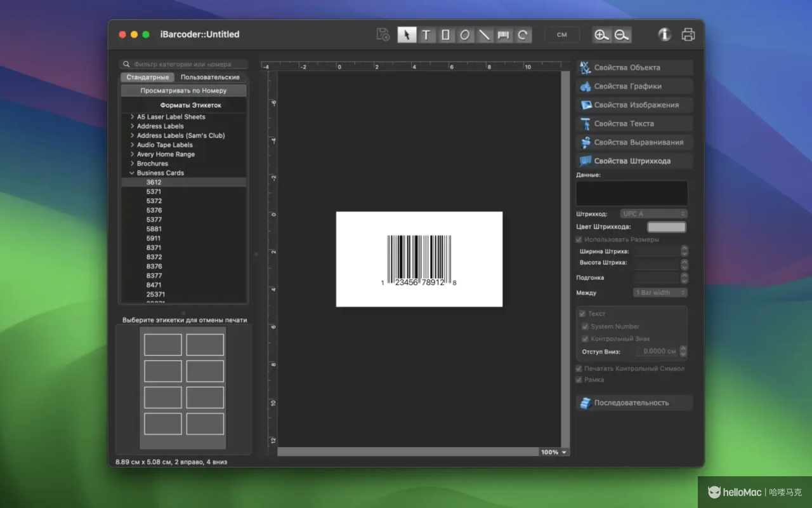Select the Line drawing tool
812x508 pixels.
pyautogui.click(x=485, y=35)
